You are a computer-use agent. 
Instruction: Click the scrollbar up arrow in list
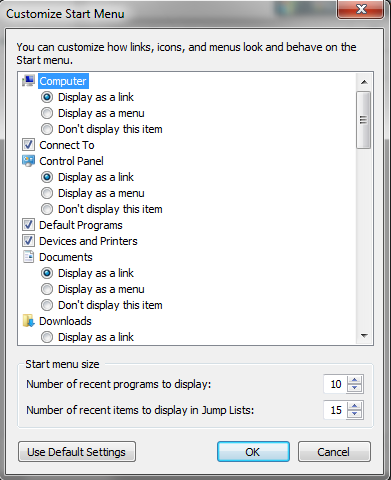pyautogui.click(x=364, y=82)
